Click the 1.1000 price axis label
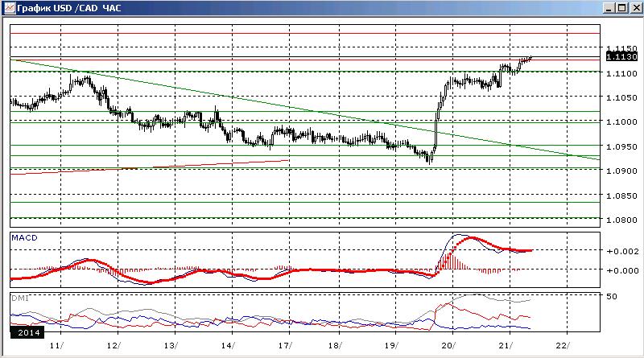The image size is (644, 358). click(x=621, y=122)
